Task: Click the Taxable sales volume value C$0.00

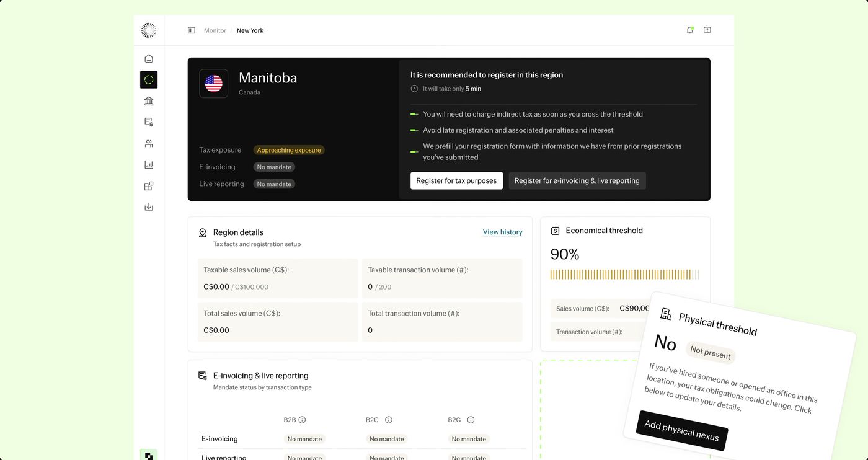Action: point(216,287)
